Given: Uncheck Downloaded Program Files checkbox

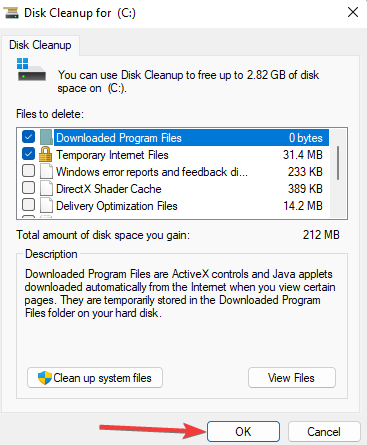Looking at the screenshot, I should click(28, 137).
